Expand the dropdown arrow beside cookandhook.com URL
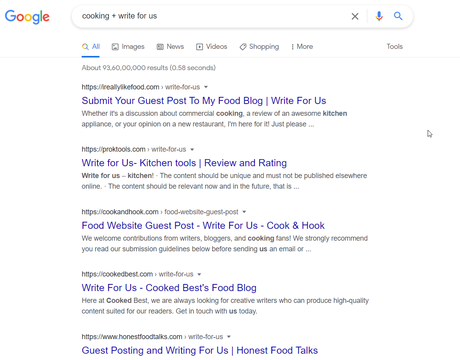Screen dimensions: 460x360 click(244, 212)
